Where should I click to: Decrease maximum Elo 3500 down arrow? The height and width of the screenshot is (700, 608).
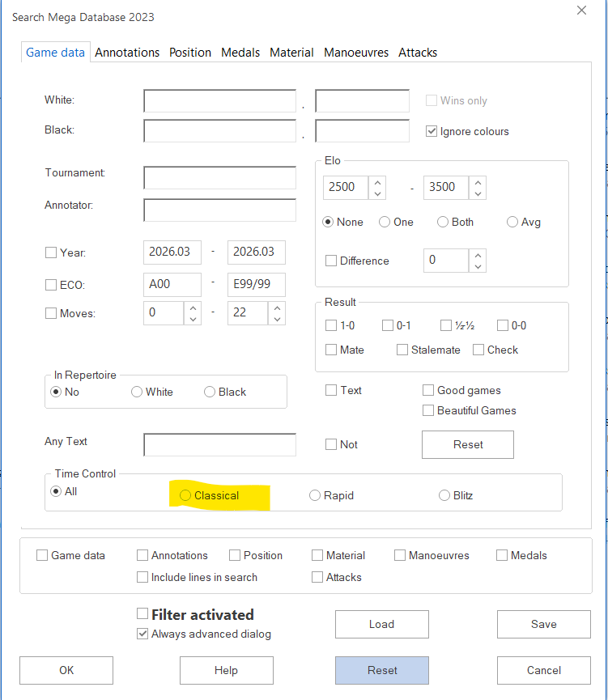coord(478,193)
